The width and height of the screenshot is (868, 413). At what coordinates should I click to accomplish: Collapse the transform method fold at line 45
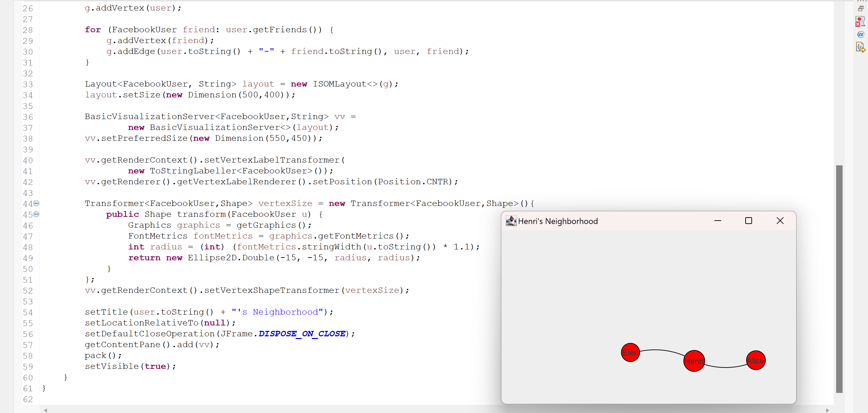(x=37, y=214)
